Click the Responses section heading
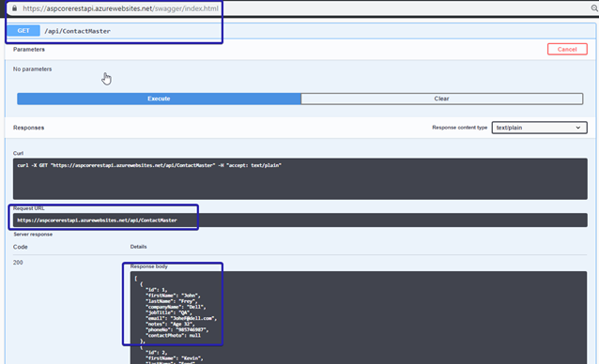This screenshot has height=364, width=599. pos(29,128)
